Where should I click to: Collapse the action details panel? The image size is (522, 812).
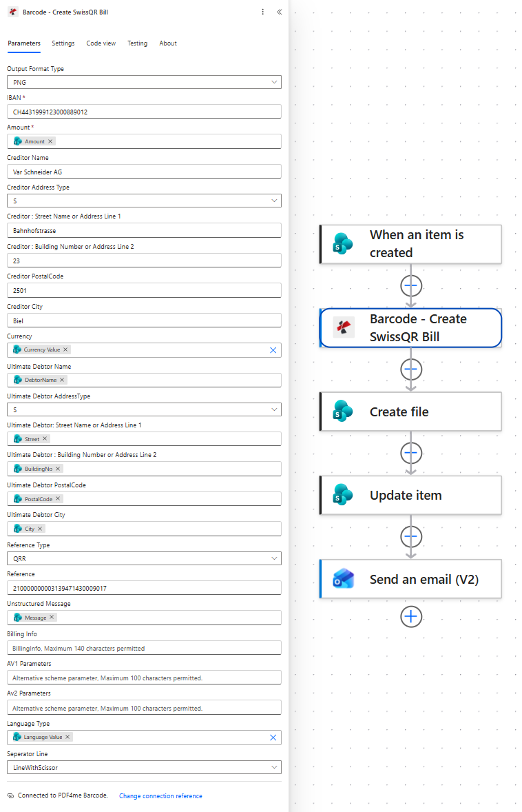point(280,12)
